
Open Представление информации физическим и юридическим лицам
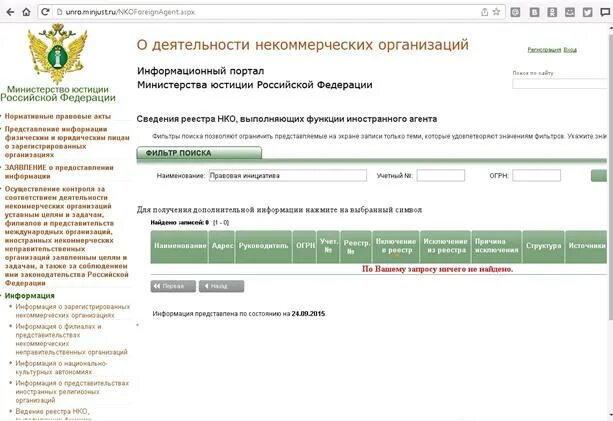67,142
